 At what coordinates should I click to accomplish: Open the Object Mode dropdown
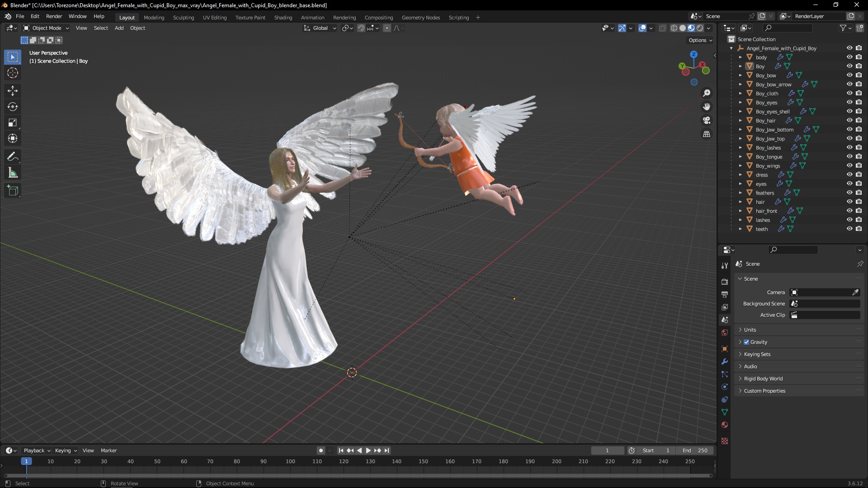46,28
